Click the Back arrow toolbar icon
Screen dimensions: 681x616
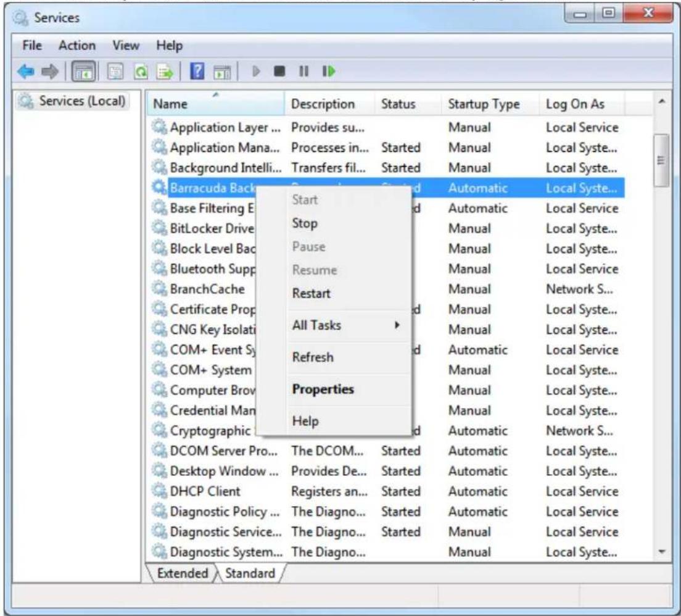coord(26,72)
